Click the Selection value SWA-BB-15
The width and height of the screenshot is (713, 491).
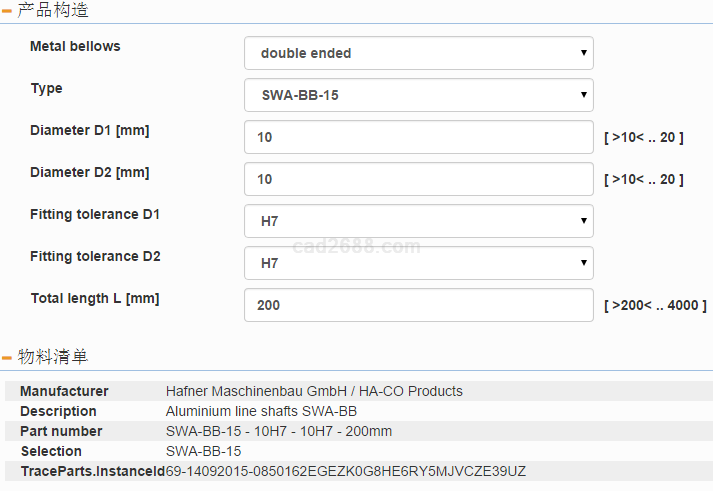tap(203, 451)
